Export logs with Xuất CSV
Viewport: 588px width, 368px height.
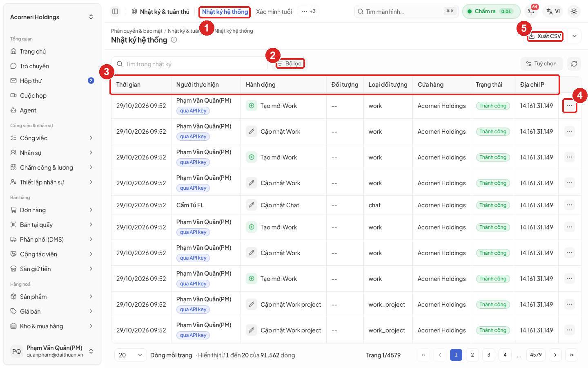click(x=545, y=36)
